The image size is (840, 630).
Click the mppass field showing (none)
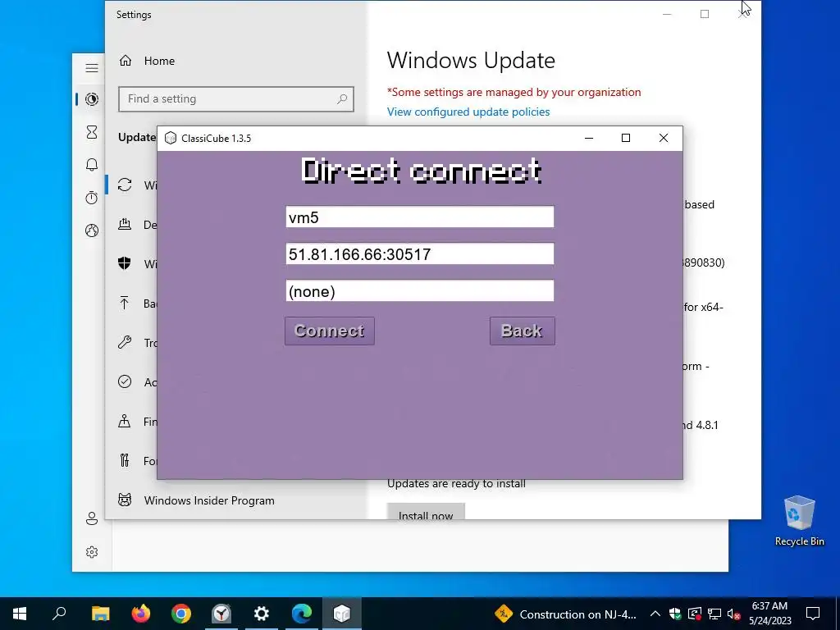(419, 290)
